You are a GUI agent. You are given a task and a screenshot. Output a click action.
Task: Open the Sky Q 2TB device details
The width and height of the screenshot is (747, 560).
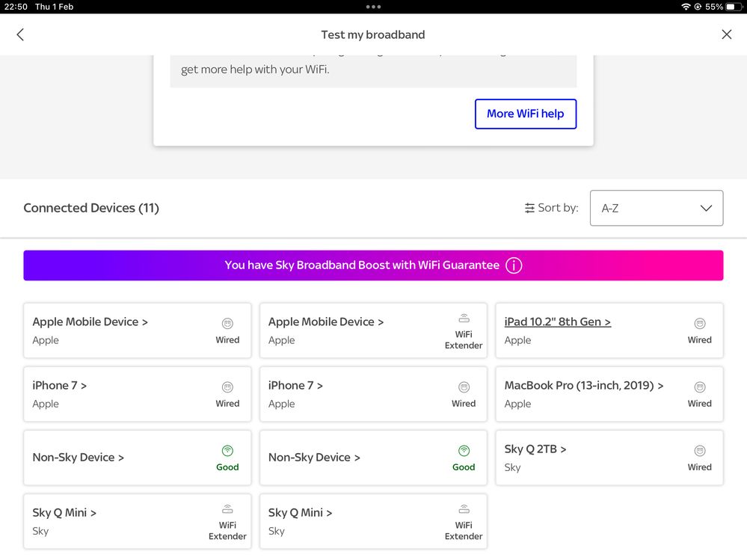pos(535,449)
